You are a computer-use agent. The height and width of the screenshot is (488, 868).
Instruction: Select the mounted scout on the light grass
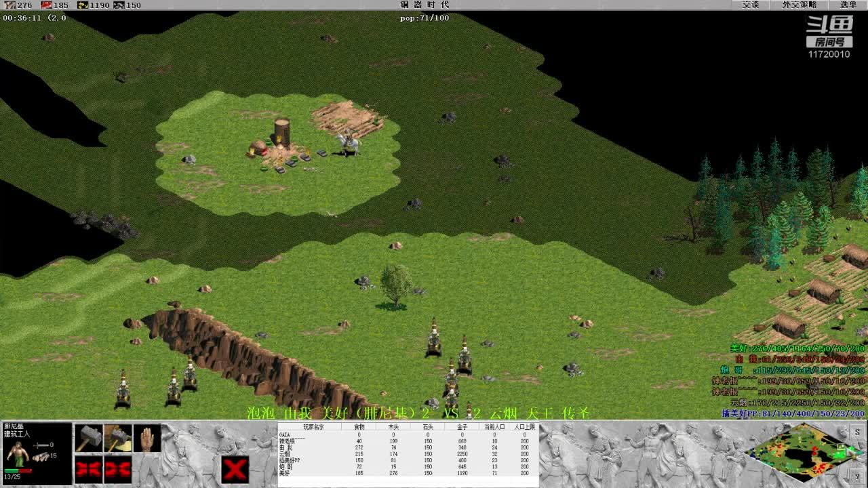click(x=348, y=142)
